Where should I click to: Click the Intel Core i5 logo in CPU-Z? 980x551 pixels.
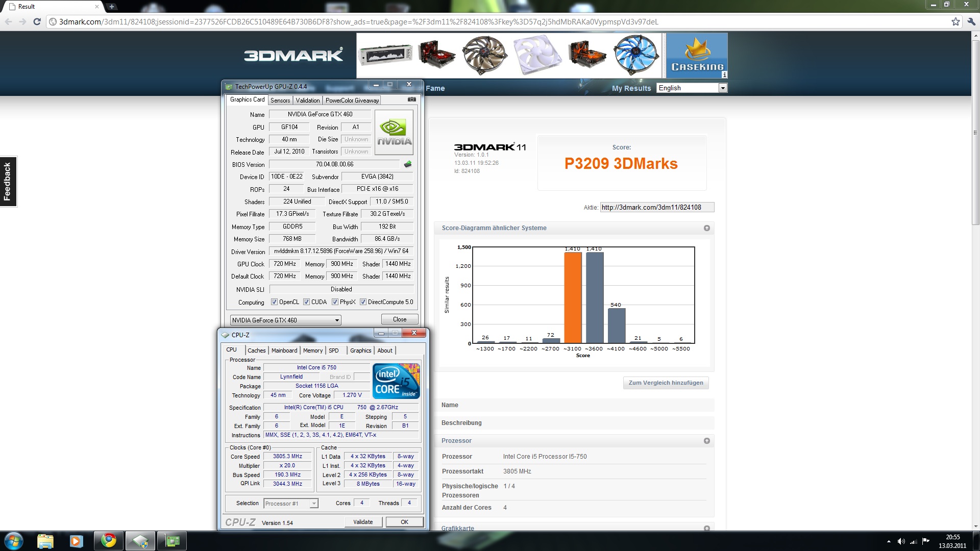[x=396, y=381]
